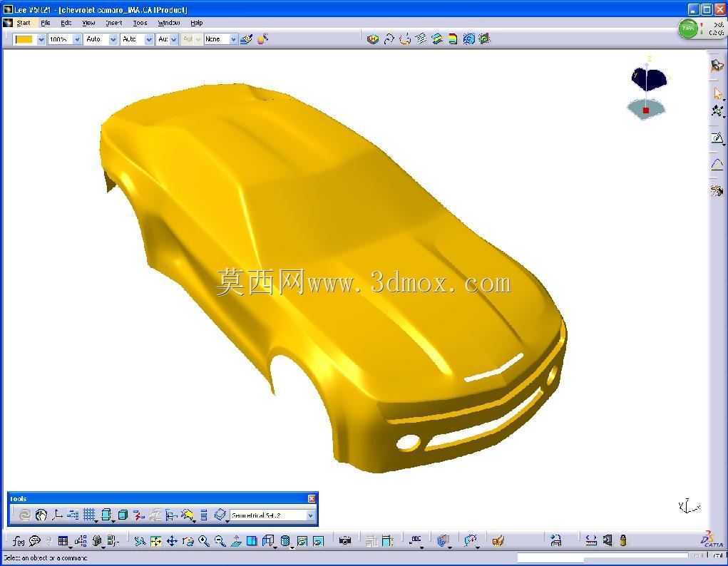Toggle Swap Visible Space icon
The width and height of the screenshot is (728, 566).
(x=319, y=541)
